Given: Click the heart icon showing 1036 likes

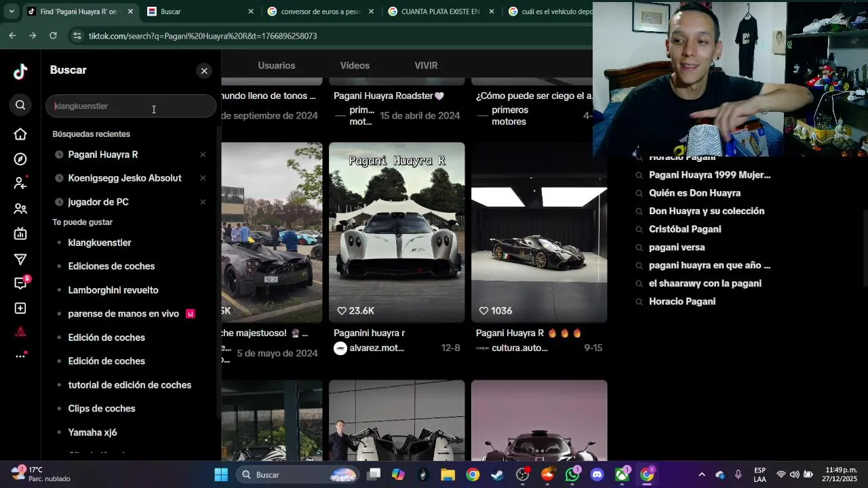Looking at the screenshot, I should pyautogui.click(x=484, y=310).
